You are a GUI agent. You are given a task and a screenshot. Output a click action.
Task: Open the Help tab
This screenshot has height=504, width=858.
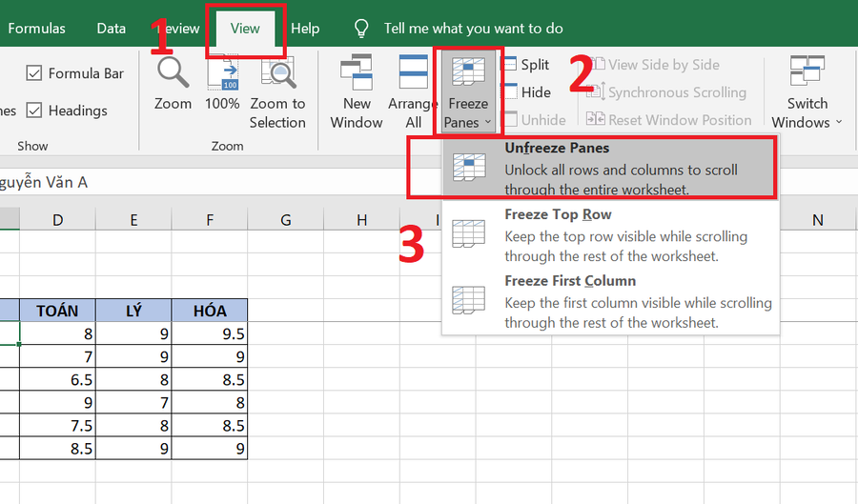[305, 29]
